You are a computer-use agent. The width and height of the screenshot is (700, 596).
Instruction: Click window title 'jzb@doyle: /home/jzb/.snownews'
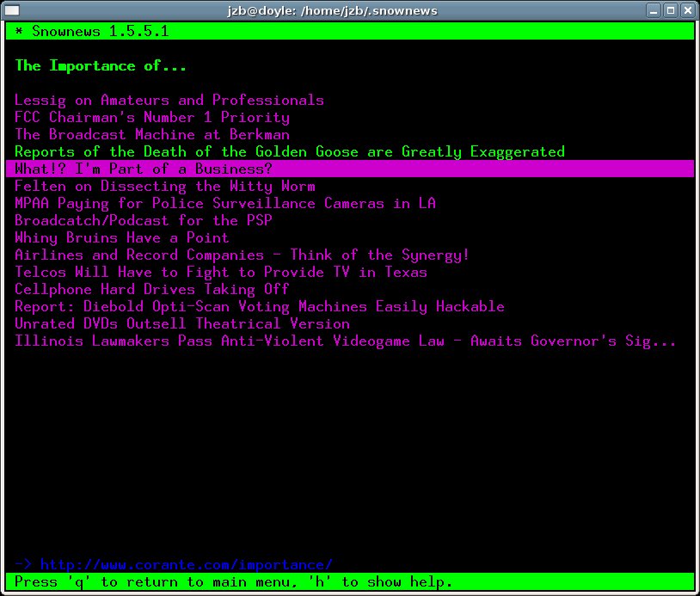(x=332, y=10)
